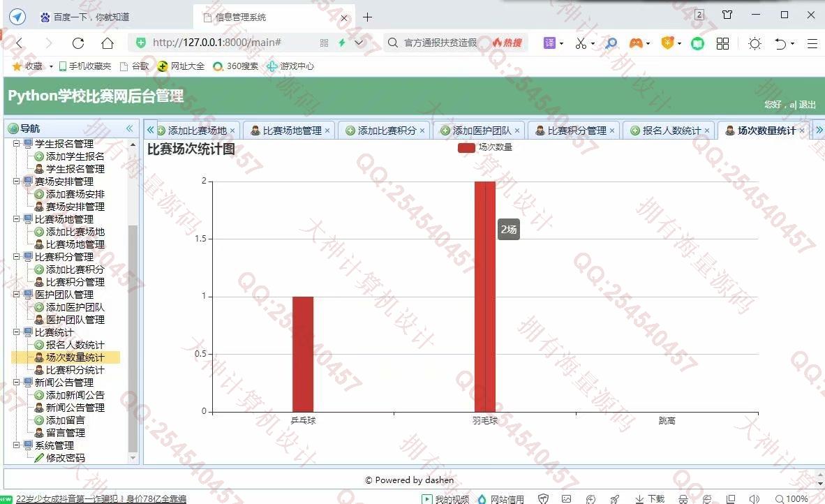Open 我的视频 in the status bar
825x504 pixels.
pyautogui.click(x=445, y=498)
